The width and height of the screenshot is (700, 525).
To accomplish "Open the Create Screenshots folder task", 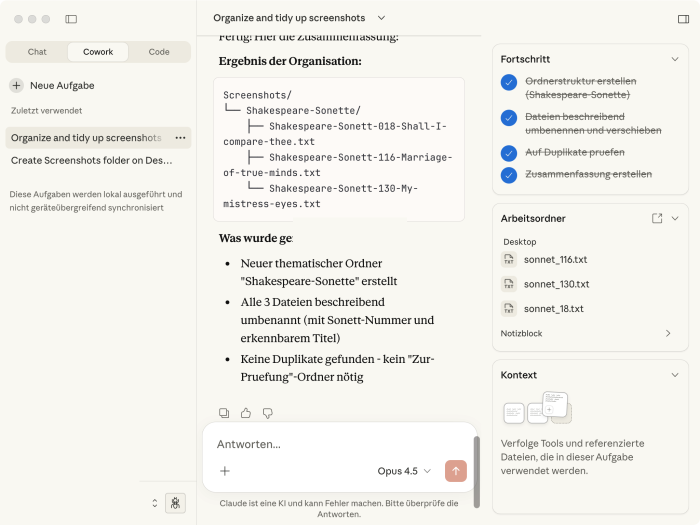I will pyautogui.click(x=92, y=160).
